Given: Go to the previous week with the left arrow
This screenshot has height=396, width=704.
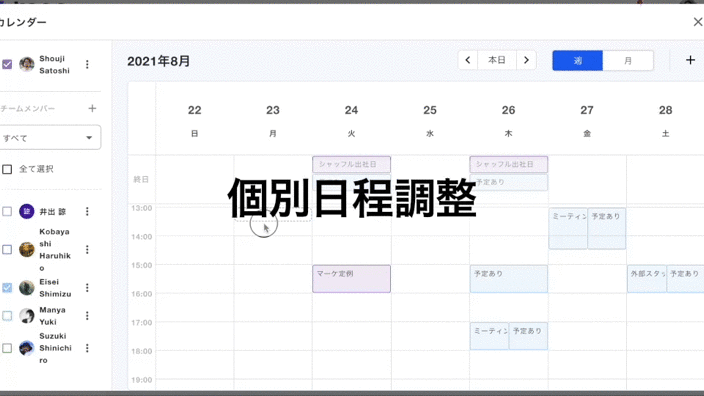Looking at the screenshot, I should point(467,60).
